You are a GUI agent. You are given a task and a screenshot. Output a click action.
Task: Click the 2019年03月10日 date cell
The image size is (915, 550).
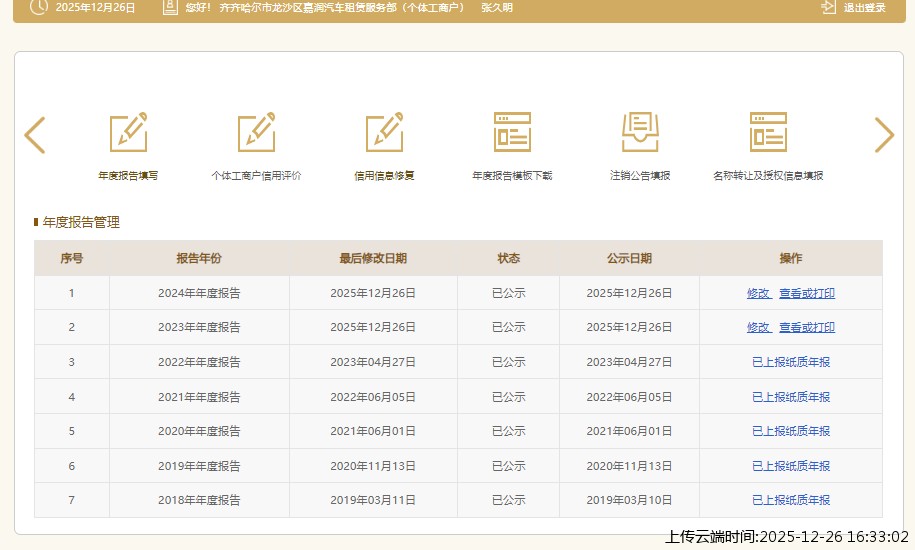pos(629,500)
